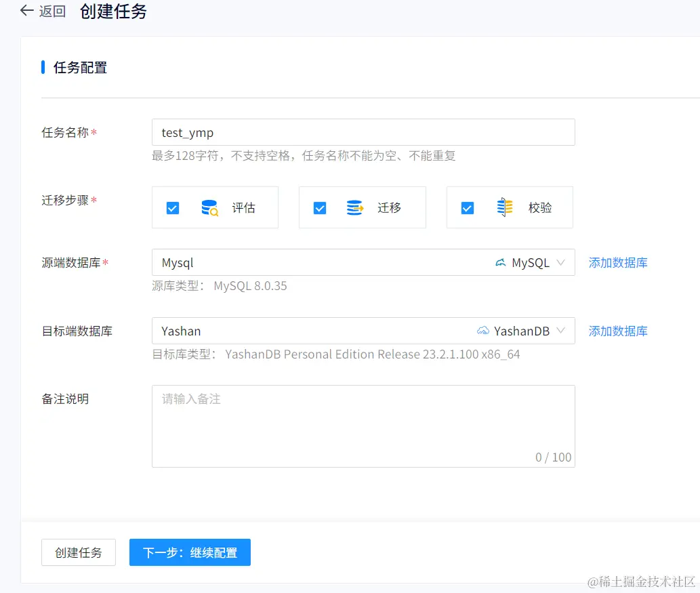
Task: Click the 最多128字符 hint text
Action: tap(304, 156)
